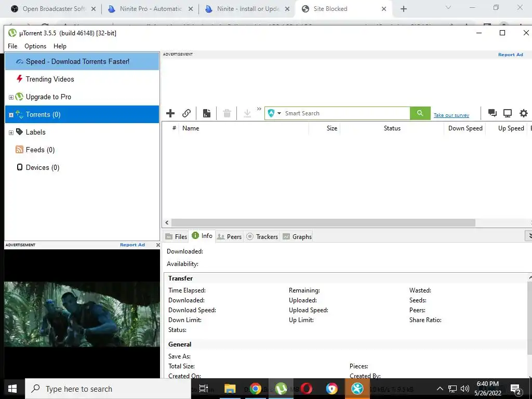This screenshot has width=532, height=399.
Task: Sort torrent list by Status column
Action: 392,128
